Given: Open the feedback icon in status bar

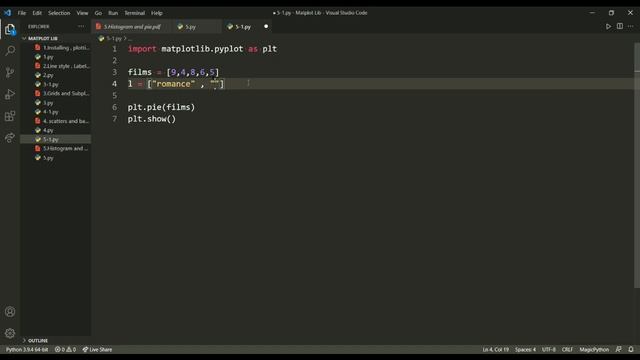Looking at the screenshot, I should [619, 349].
